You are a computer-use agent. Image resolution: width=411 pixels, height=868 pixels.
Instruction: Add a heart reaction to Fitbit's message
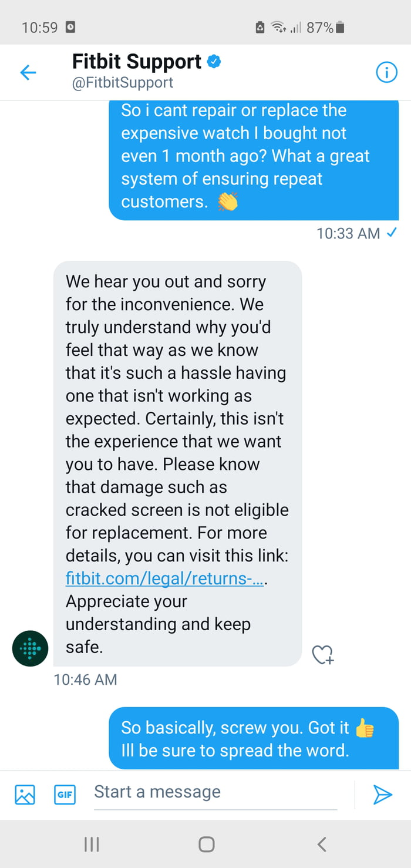pyautogui.click(x=322, y=654)
